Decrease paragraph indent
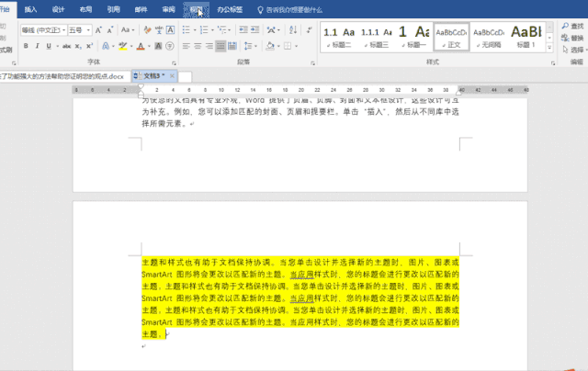 [x=243, y=29]
